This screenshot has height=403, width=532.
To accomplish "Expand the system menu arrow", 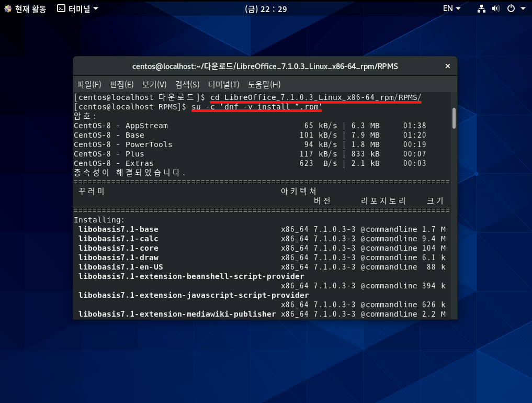I will [523, 9].
